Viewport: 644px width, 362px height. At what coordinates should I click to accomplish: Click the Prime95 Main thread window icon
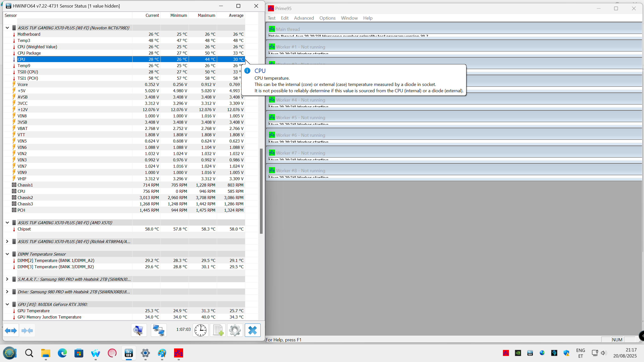272,29
